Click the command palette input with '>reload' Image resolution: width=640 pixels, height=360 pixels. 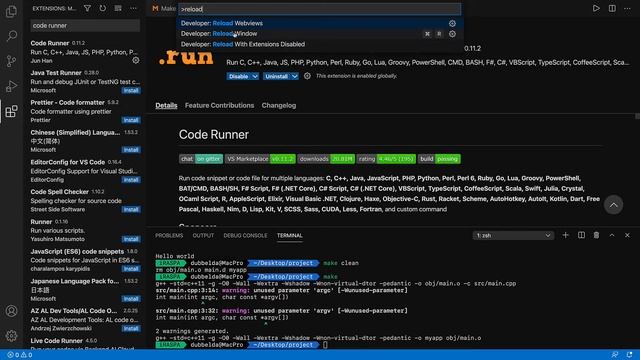(x=319, y=9)
